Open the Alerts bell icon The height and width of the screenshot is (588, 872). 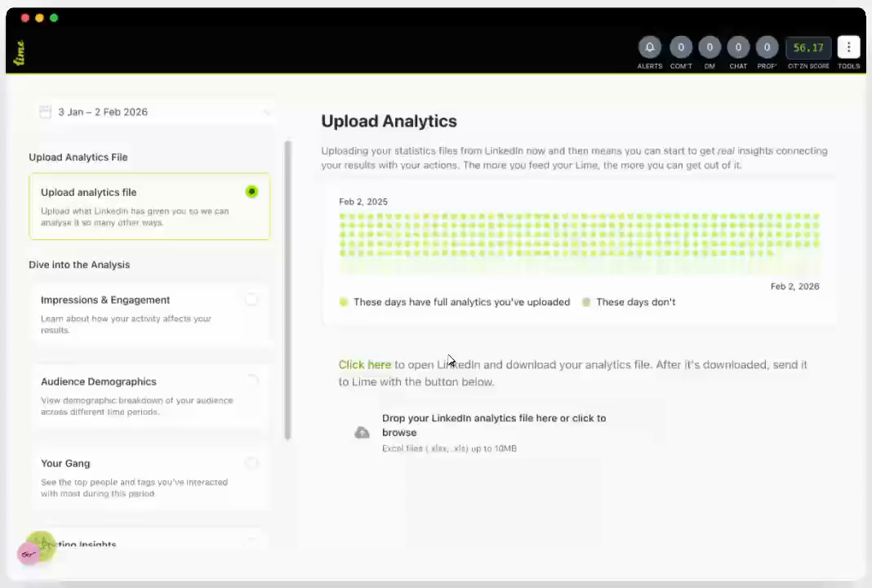(650, 47)
